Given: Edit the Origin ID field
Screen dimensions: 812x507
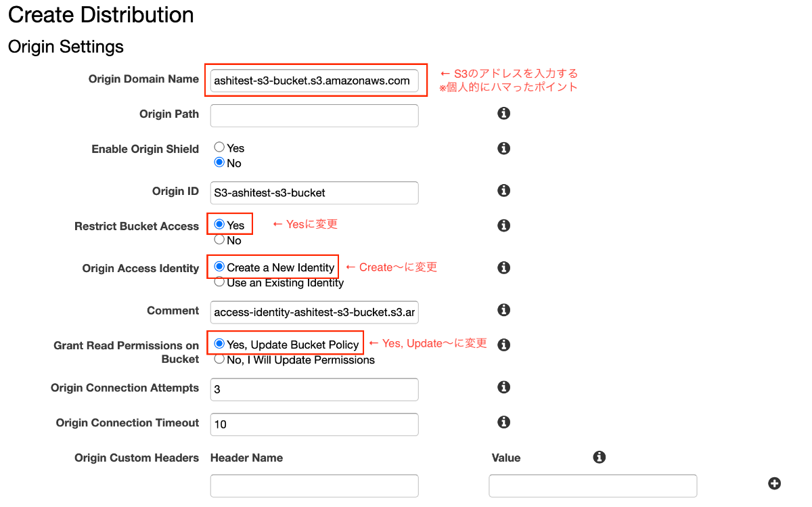Looking at the screenshot, I should (314, 193).
